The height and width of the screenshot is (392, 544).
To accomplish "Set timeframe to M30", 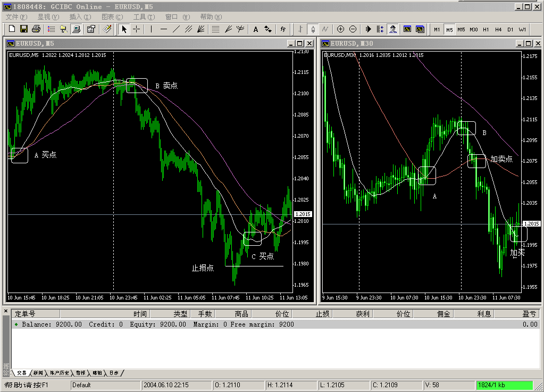I will pos(474,29).
